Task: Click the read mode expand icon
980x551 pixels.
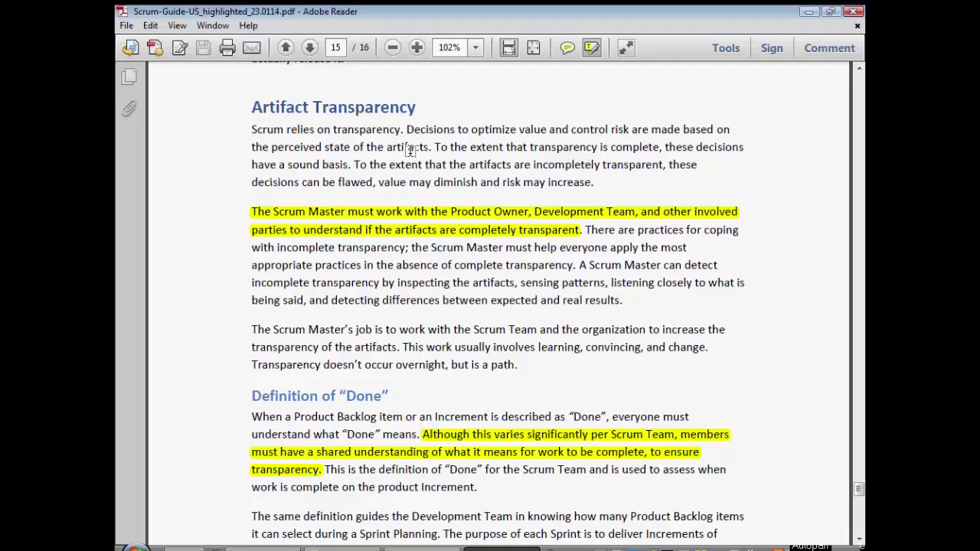Action: (x=626, y=47)
